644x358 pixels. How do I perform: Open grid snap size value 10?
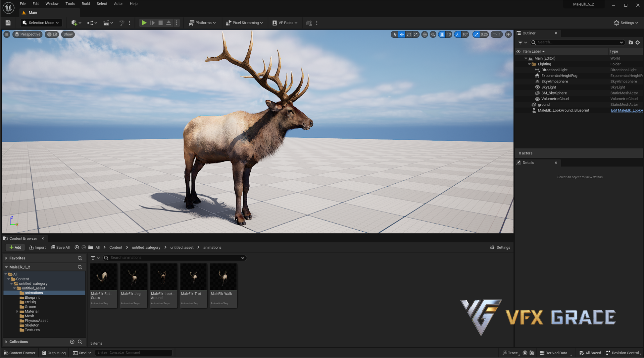[449, 34]
